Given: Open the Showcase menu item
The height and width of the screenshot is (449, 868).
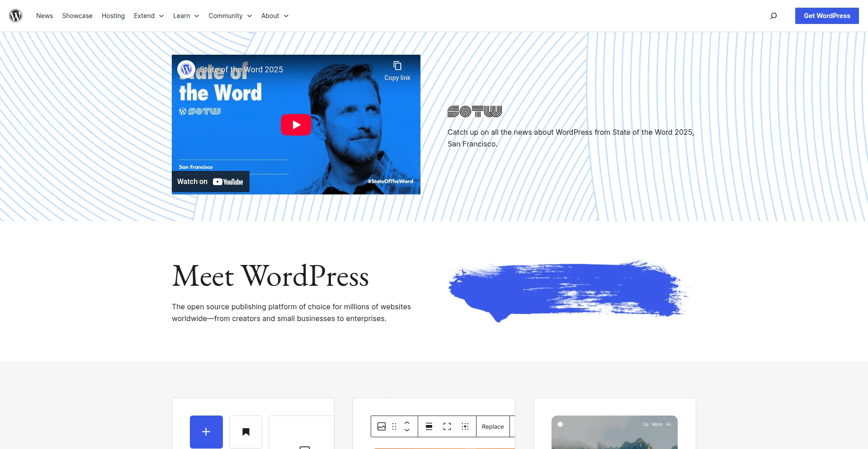Looking at the screenshot, I should point(77,16).
